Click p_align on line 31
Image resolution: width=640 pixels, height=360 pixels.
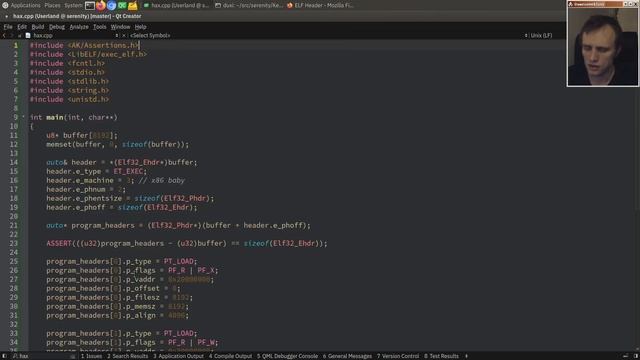(140, 315)
